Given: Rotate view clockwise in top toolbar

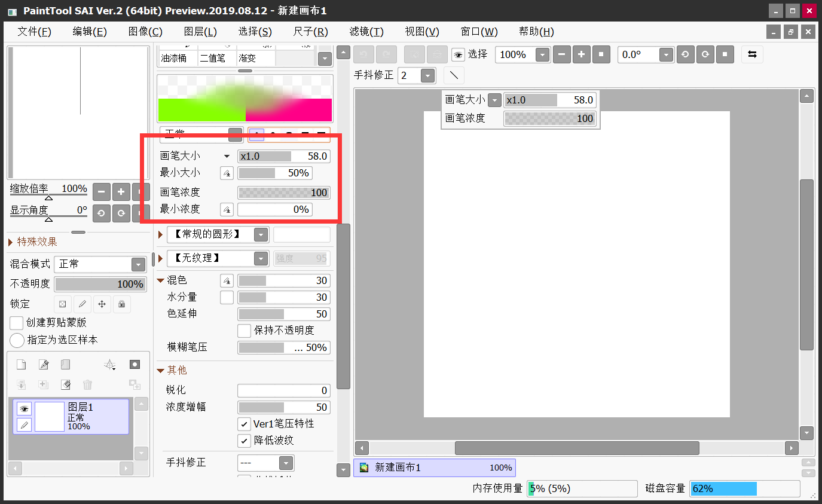Looking at the screenshot, I should pos(705,54).
